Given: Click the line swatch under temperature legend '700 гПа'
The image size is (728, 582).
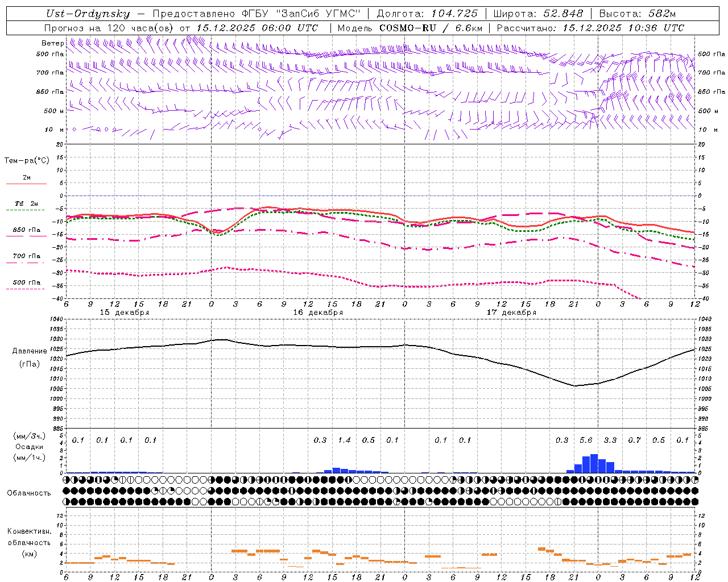Looking at the screenshot, I should point(26,263).
